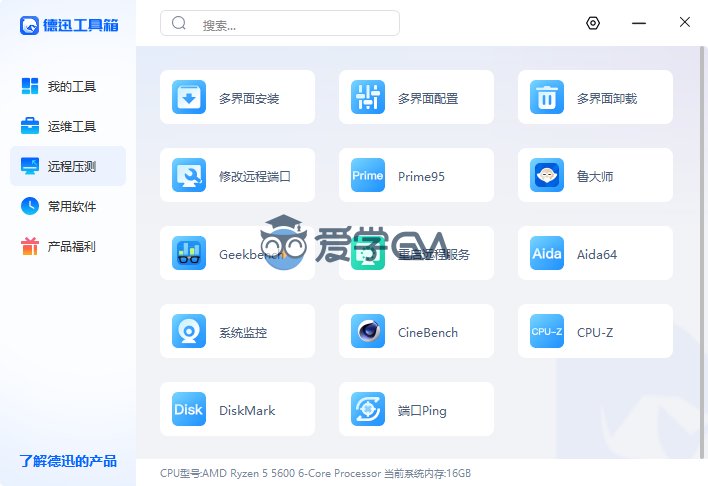
Task: Click the 了解德迅的产品 link
Action: click(x=68, y=461)
